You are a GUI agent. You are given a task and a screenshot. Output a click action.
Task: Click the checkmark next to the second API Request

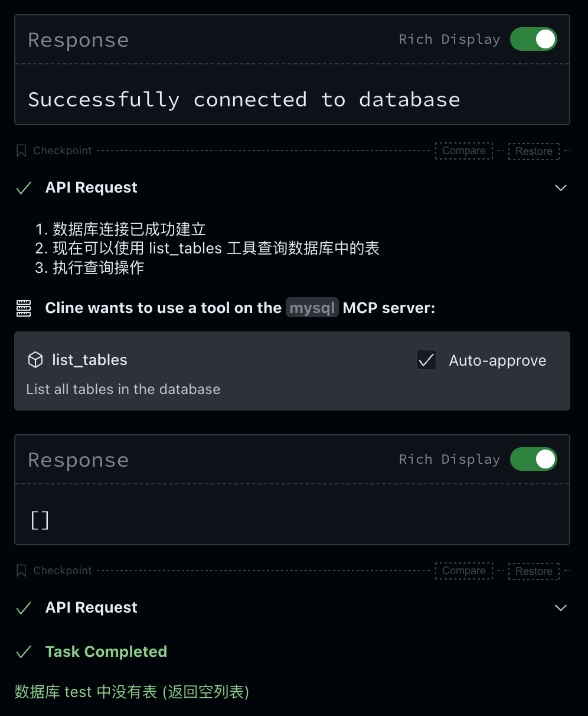click(23, 607)
